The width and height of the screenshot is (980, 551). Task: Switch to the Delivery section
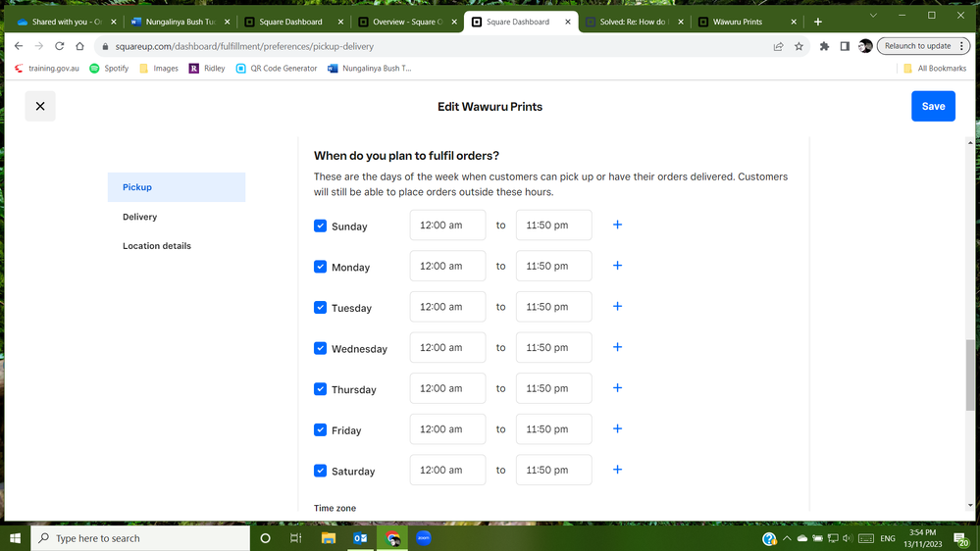click(140, 217)
